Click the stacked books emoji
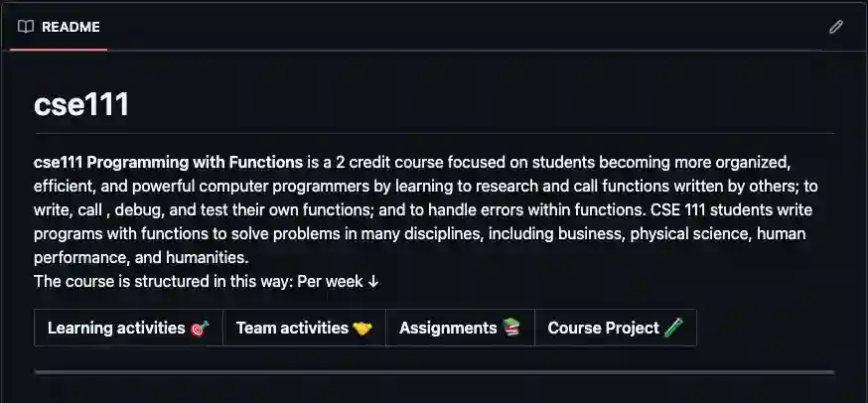This screenshot has width=868, height=403. 511,328
